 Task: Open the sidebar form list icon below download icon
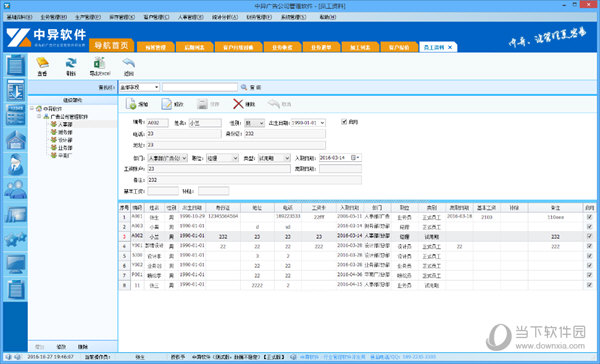pyautogui.click(x=16, y=115)
